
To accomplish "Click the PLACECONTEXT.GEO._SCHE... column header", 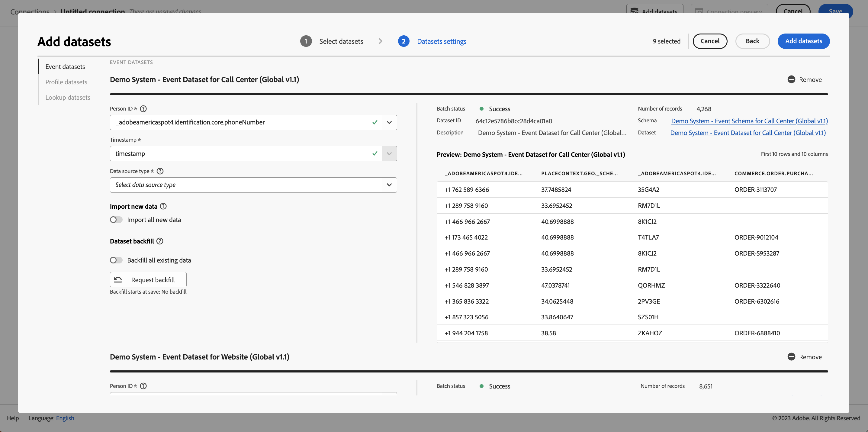I will tap(579, 173).
